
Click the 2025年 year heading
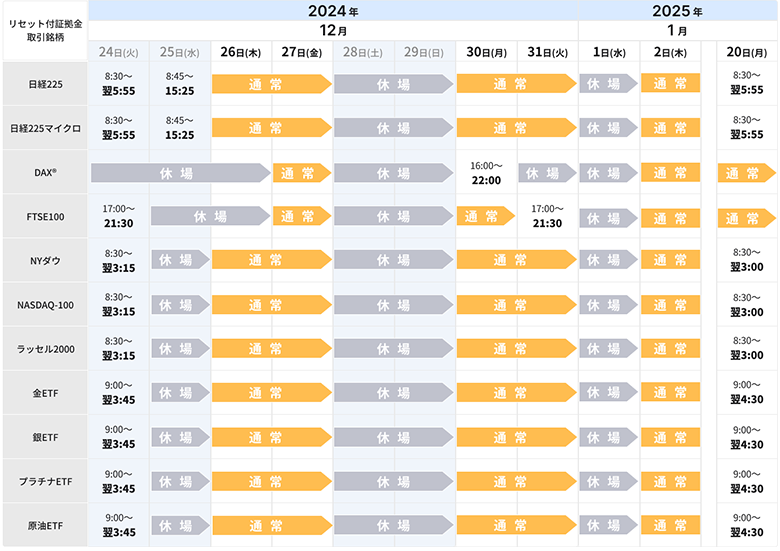[677, 11]
